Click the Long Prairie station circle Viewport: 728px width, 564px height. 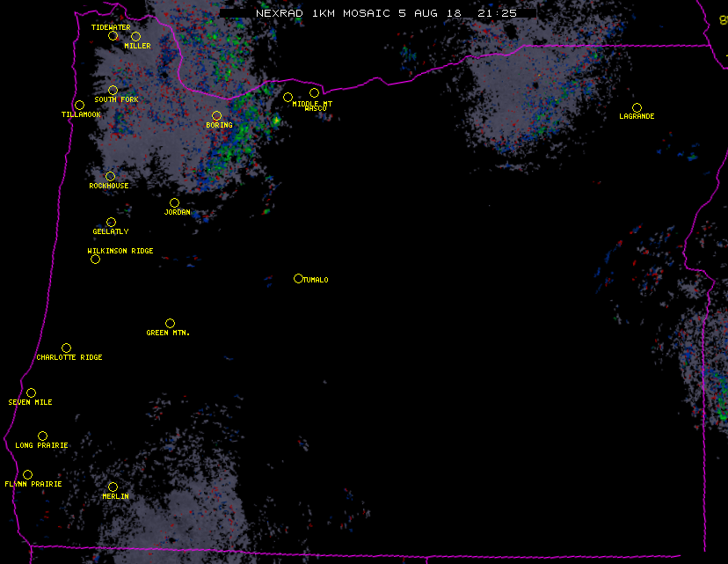(x=42, y=436)
